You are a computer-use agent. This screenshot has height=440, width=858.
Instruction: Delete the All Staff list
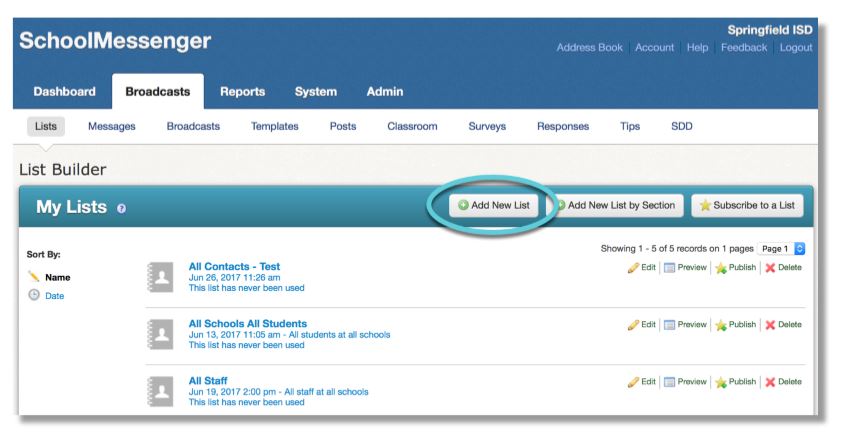pyautogui.click(x=783, y=381)
